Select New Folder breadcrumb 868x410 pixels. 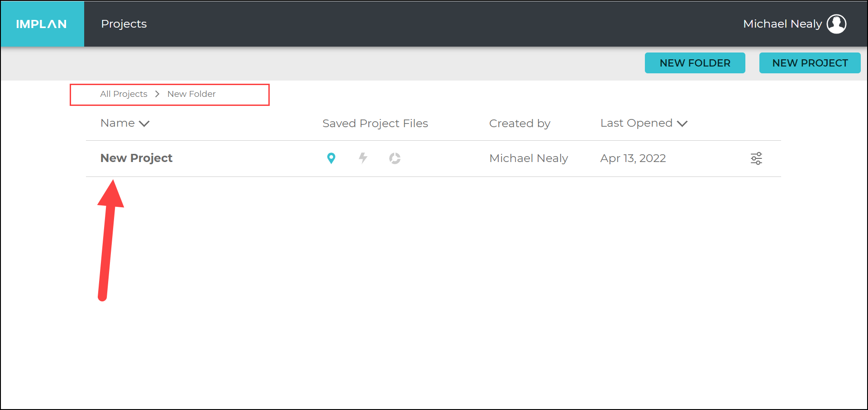click(191, 94)
